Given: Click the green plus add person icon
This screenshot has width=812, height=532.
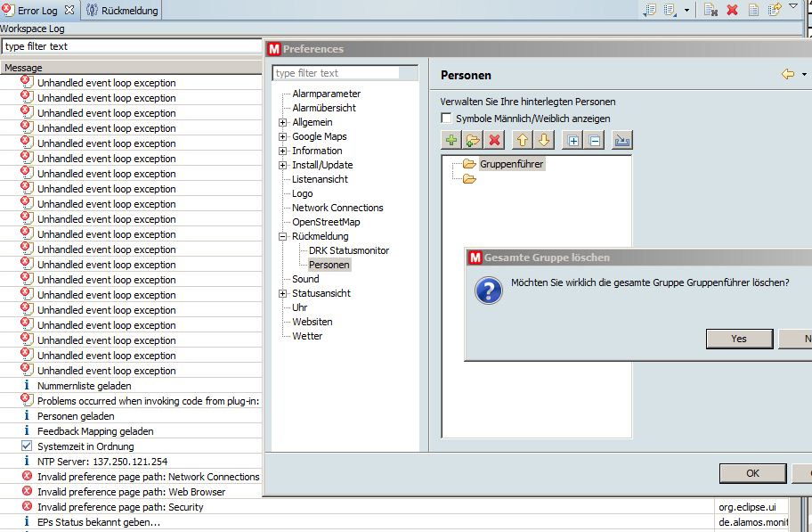Looking at the screenshot, I should [451, 140].
